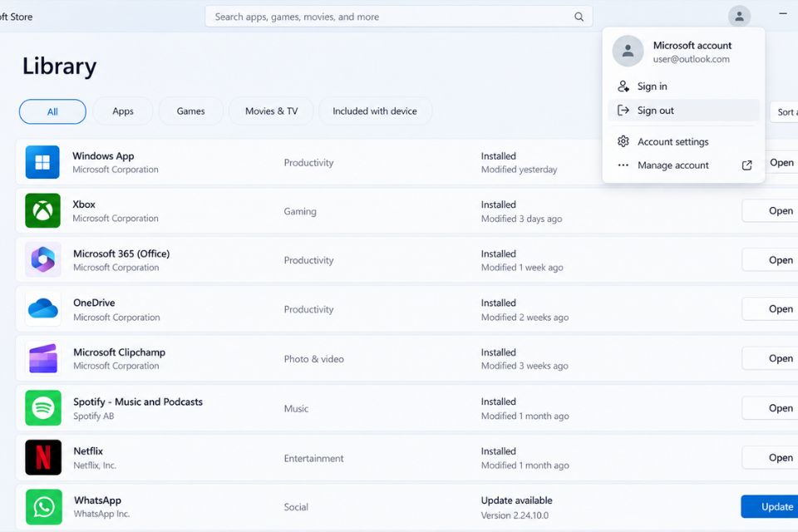The width and height of the screenshot is (798, 532).
Task: Click the Windows App icon
Action: point(42,162)
